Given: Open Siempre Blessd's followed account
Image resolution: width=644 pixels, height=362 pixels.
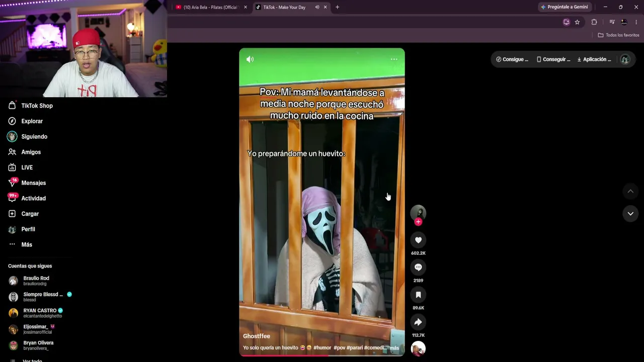Looking at the screenshot, I should (x=40, y=297).
